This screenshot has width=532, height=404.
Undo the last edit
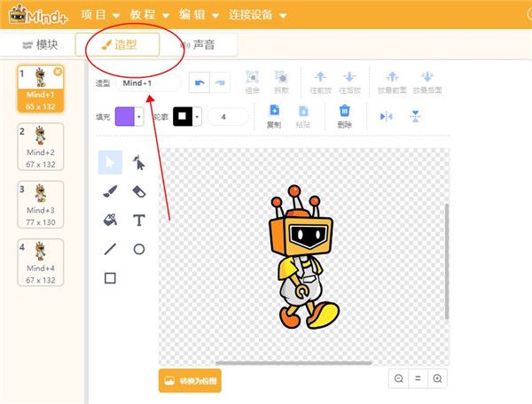198,82
